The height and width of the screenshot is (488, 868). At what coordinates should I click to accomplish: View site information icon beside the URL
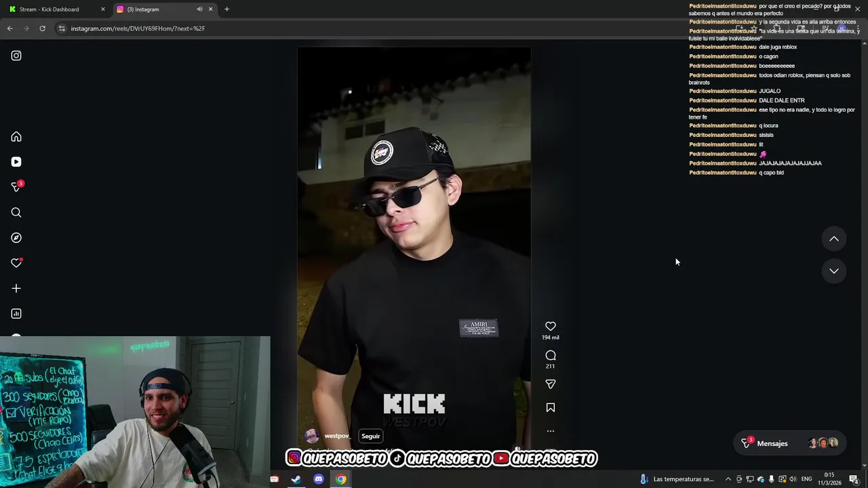click(x=62, y=28)
